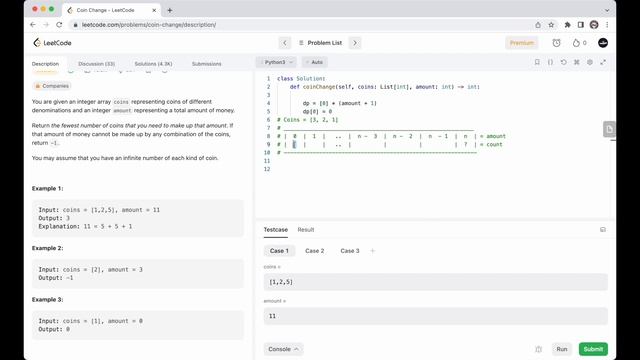
Task: Select test Case 2
Action: tap(315, 251)
